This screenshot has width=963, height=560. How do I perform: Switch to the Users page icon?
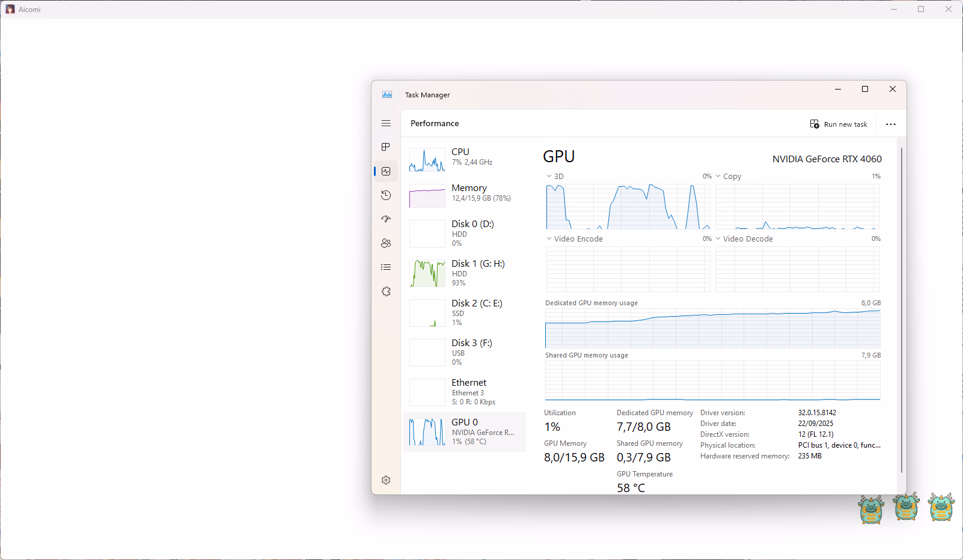[386, 243]
